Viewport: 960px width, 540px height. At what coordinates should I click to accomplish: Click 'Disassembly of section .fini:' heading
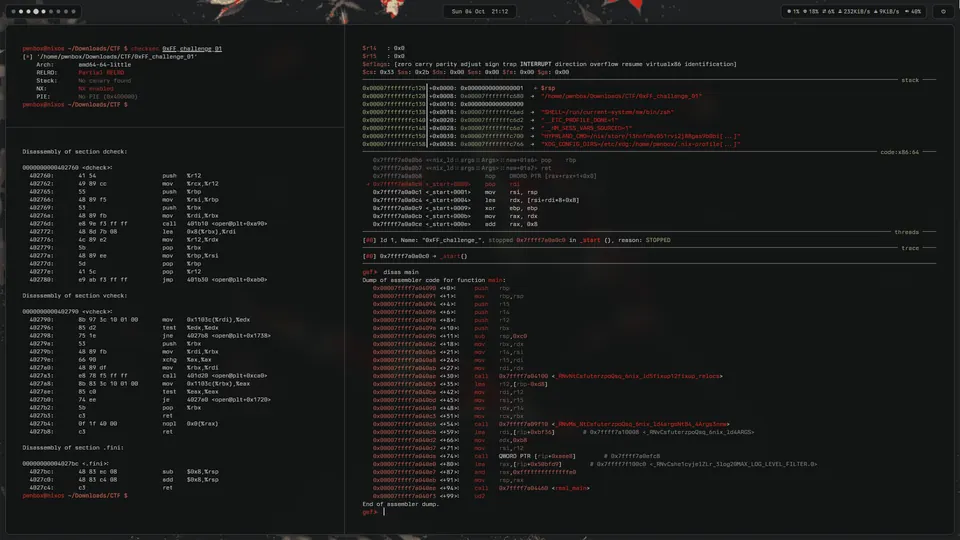[x=73, y=448]
